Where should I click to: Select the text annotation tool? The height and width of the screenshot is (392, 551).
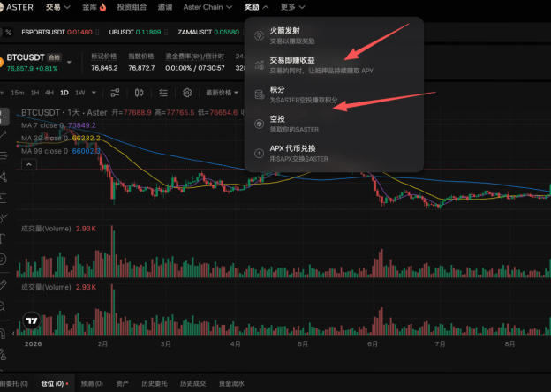pos(2,239)
